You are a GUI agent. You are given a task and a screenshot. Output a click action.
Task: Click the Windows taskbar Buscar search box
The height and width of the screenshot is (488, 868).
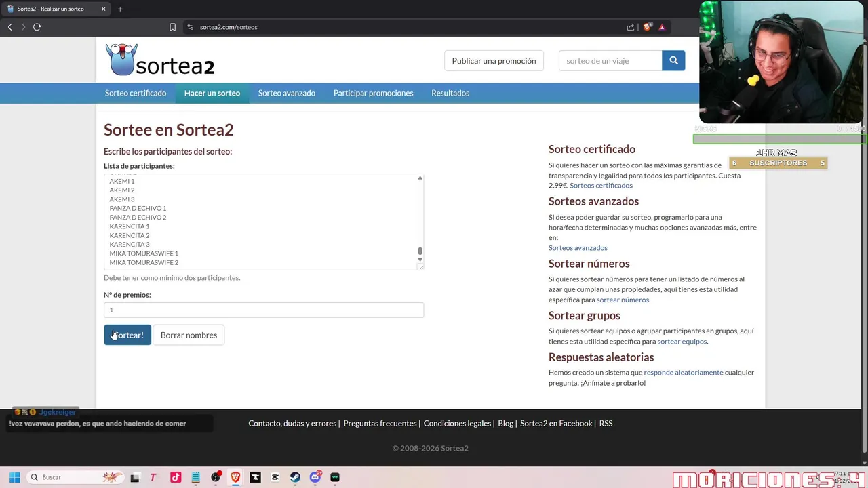point(75,477)
